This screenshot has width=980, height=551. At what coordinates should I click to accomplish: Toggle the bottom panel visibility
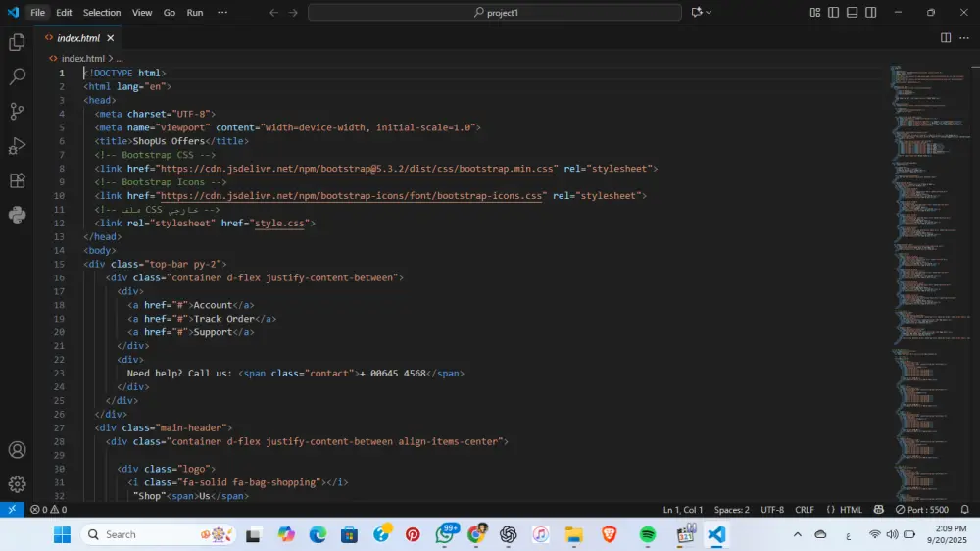click(852, 13)
